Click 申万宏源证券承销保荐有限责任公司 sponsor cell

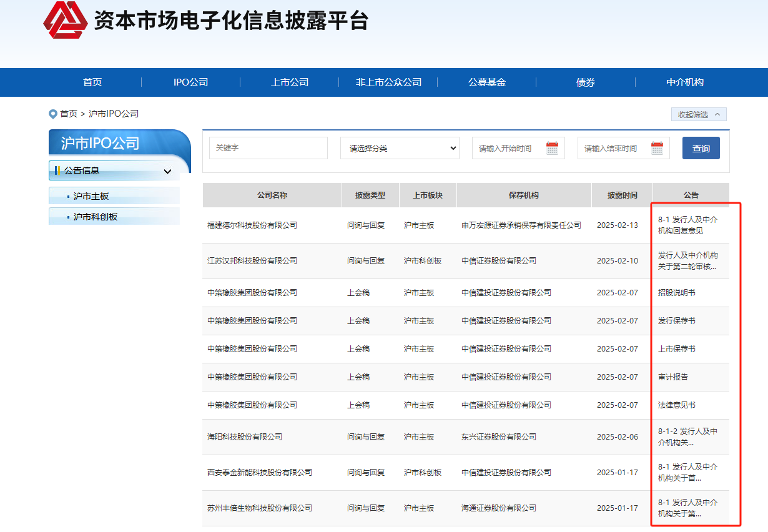[x=521, y=225]
